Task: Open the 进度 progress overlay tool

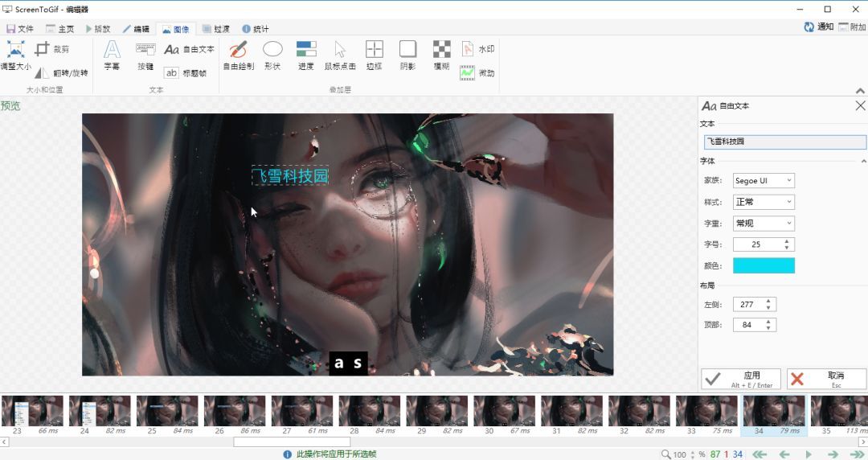Action: point(306,55)
